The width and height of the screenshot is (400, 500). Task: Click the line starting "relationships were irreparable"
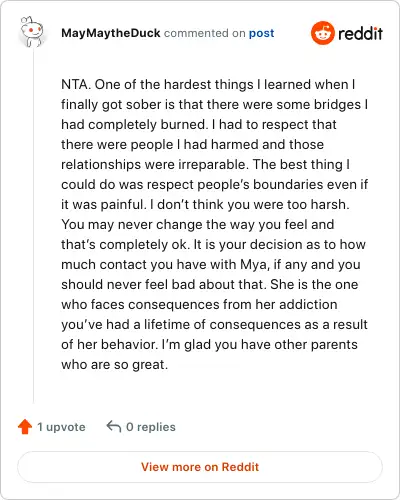tap(206, 165)
